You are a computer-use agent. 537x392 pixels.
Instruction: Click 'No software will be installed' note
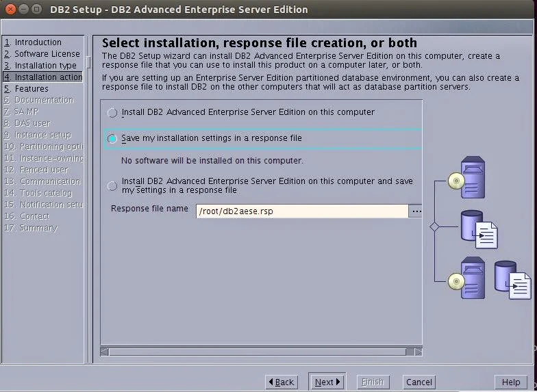[x=212, y=160]
